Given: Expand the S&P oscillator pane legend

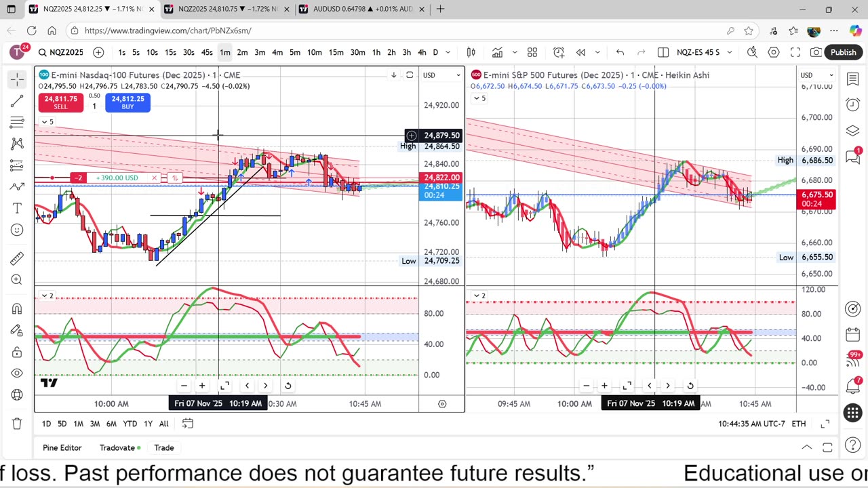Looking at the screenshot, I should tap(479, 296).
